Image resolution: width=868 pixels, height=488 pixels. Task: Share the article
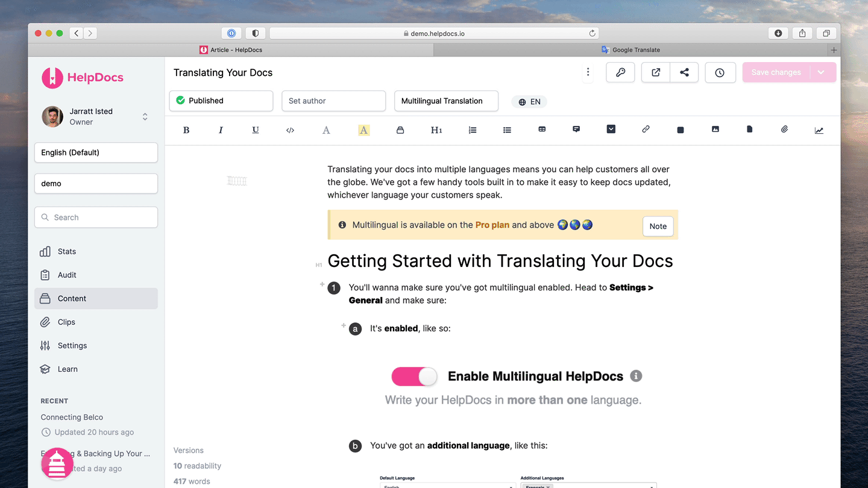684,72
